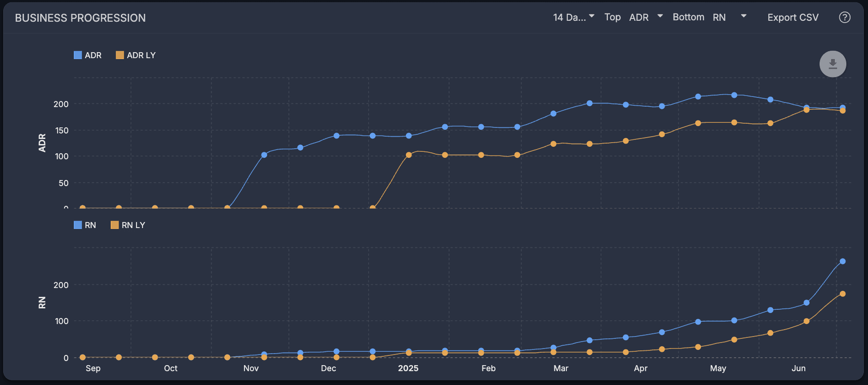Click the peak blue ADR point in May
The height and width of the screenshot is (385, 868).
[734, 95]
